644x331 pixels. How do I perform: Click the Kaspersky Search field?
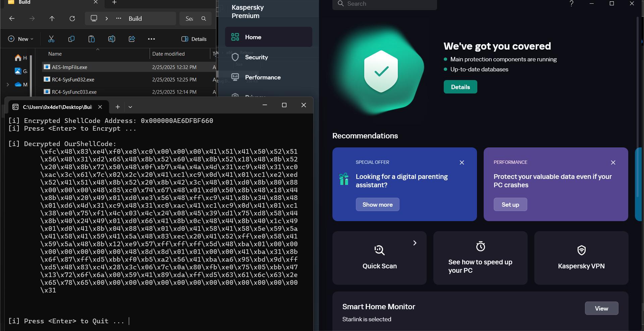coord(385,4)
